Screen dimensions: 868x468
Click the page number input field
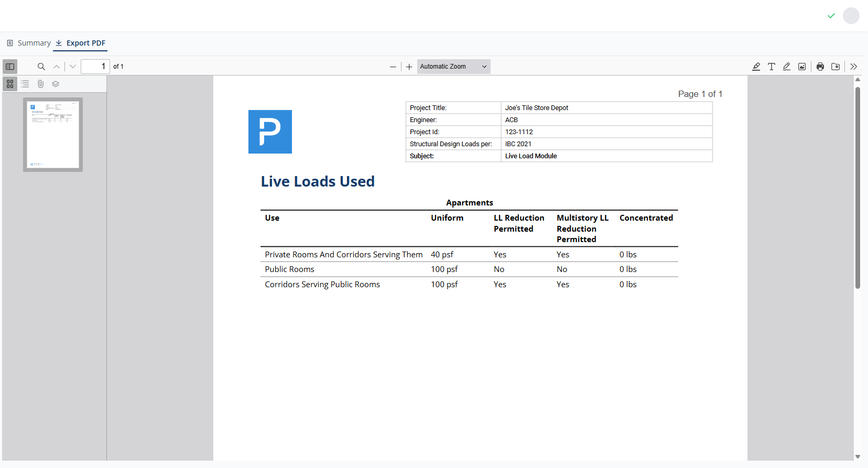click(95, 67)
